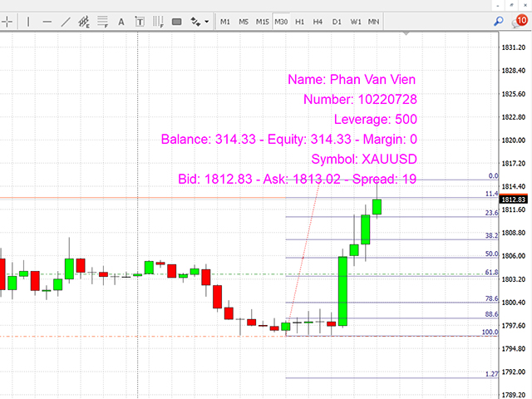Click the 38.2 Fibonacci level label
This screenshot has width=532, height=399.
point(491,235)
